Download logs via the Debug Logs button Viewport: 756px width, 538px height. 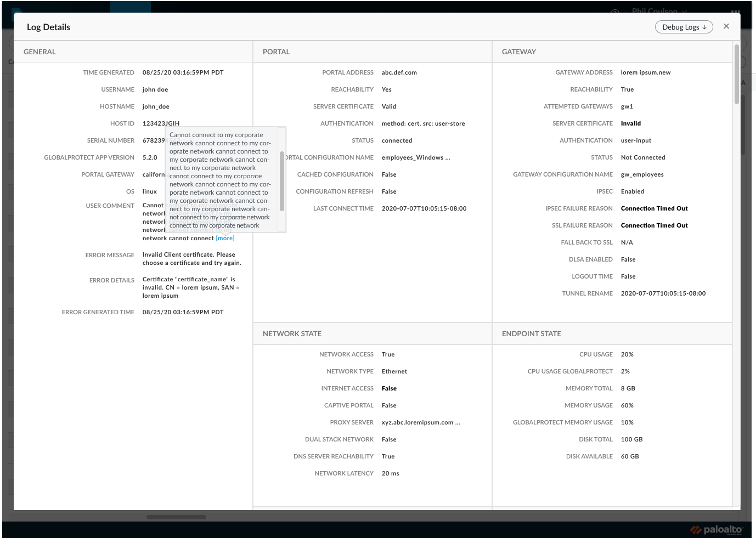(x=684, y=27)
